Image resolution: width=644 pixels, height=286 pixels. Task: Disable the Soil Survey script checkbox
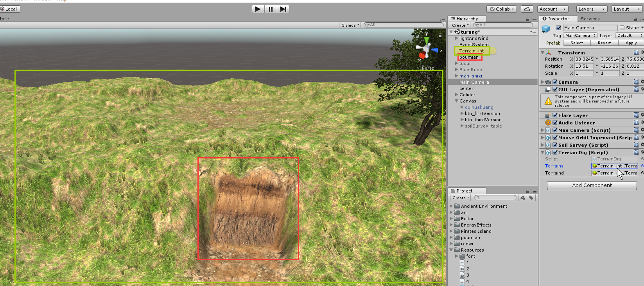coord(555,145)
